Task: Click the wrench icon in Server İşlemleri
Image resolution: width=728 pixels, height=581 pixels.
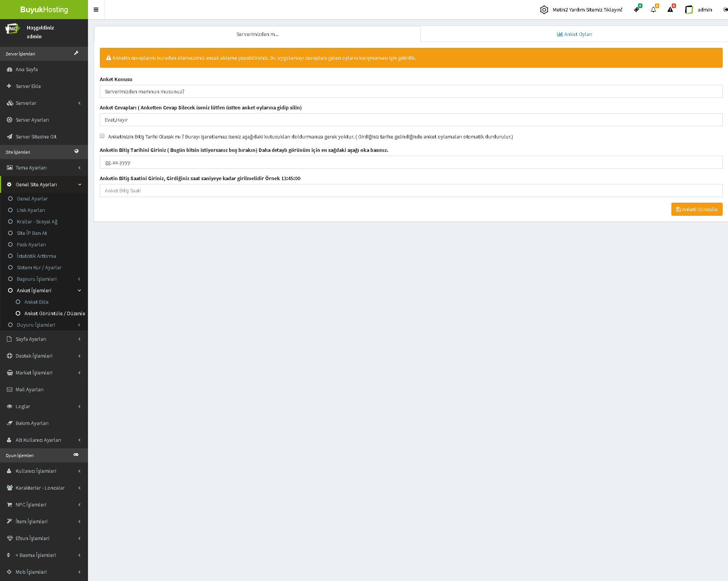Action: (76, 54)
